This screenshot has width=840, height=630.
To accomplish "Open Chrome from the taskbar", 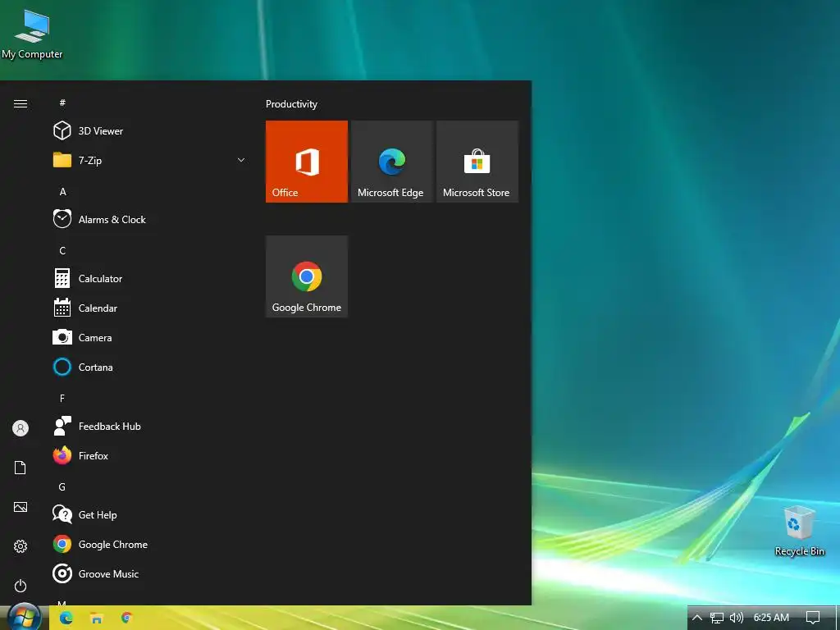I will (x=126, y=618).
